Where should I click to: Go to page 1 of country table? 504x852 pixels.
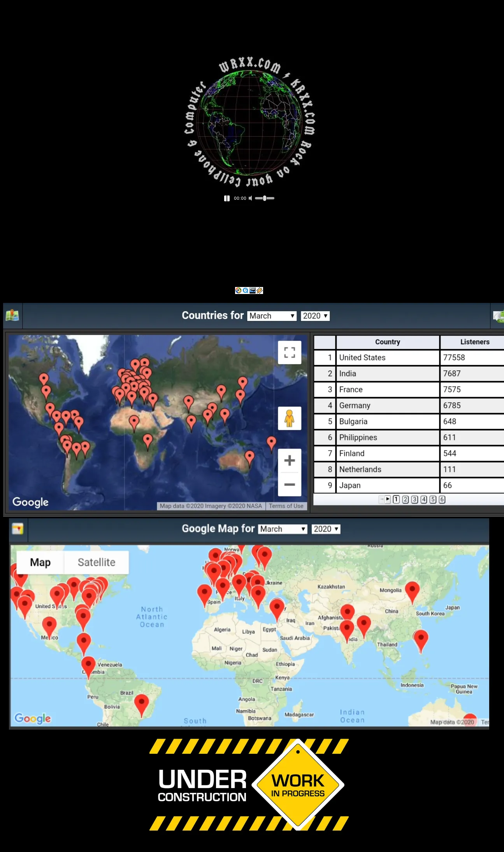click(396, 499)
